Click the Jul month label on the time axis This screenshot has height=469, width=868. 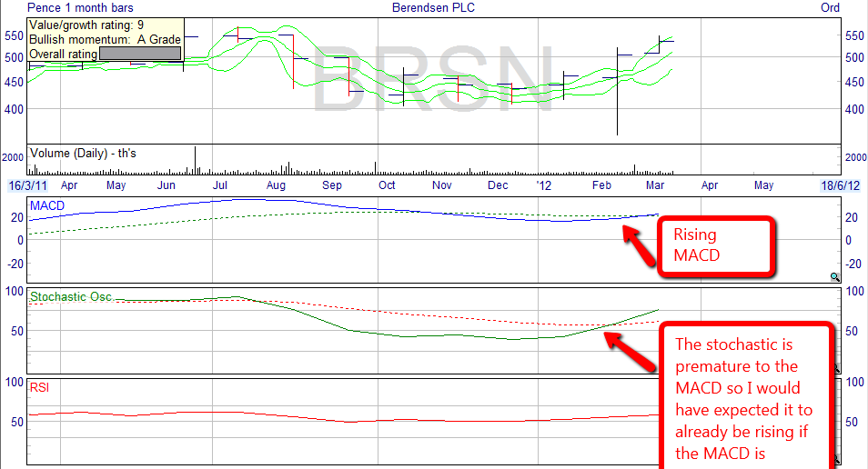coord(220,185)
